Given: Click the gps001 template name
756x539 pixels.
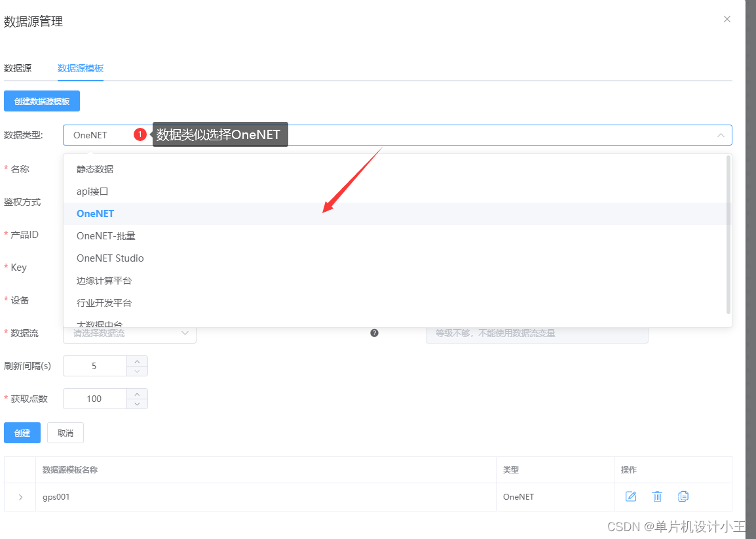Looking at the screenshot, I should [56, 497].
